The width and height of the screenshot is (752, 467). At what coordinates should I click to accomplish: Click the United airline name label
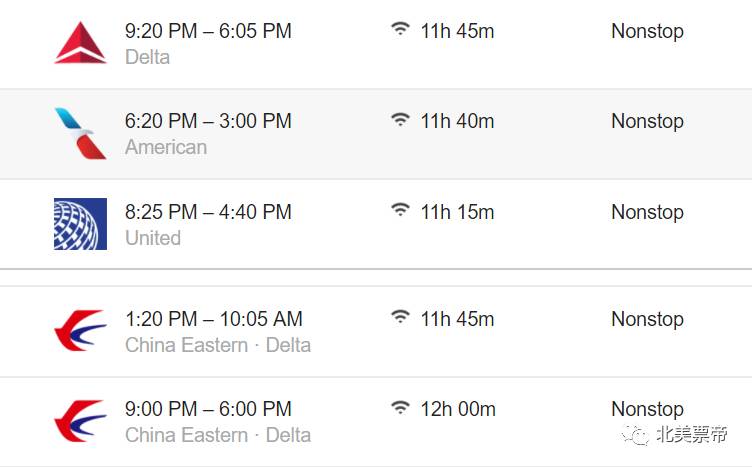pos(153,238)
